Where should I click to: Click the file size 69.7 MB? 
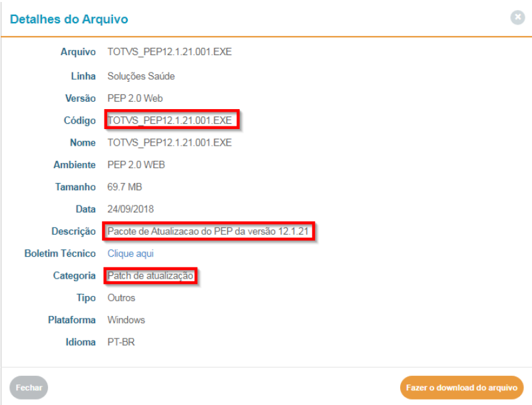[x=125, y=187]
